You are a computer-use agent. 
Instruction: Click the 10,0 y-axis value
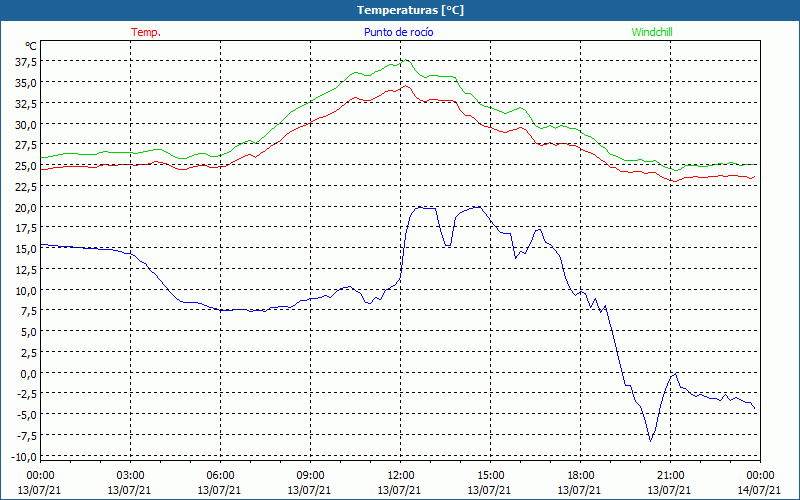(x=26, y=290)
